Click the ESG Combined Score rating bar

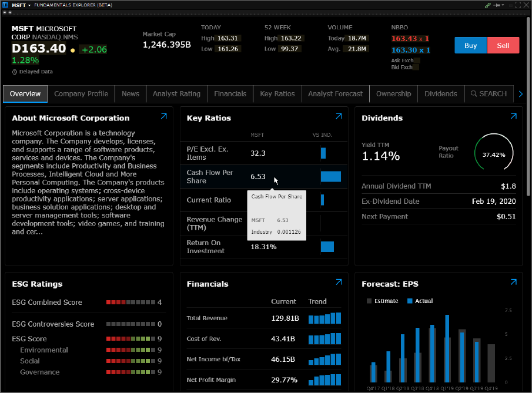pyautogui.click(x=131, y=303)
